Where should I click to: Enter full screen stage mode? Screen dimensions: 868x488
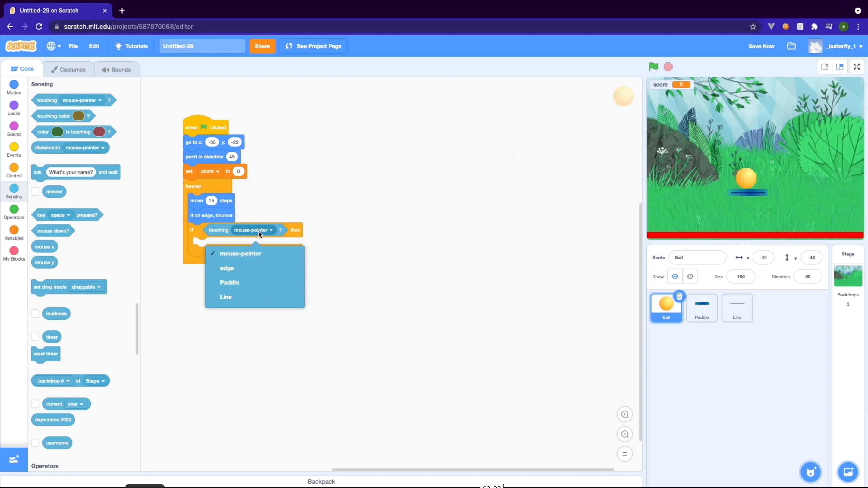(x=857, y=67)
